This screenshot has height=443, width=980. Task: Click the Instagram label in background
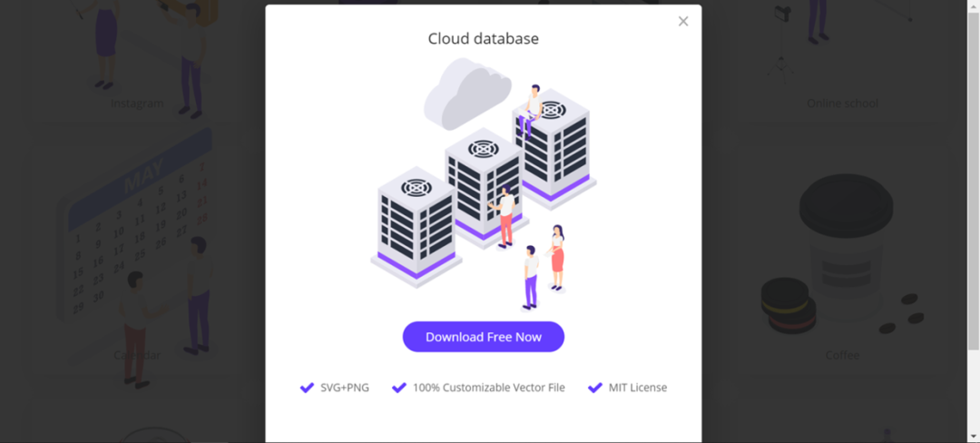[x=137, y=103]
